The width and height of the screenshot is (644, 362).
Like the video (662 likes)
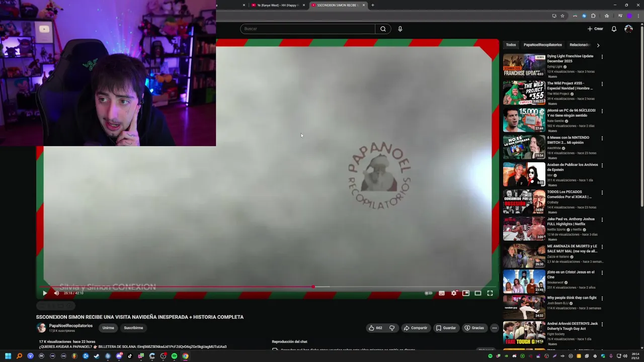pyautogui.click(x=375, y=328)
